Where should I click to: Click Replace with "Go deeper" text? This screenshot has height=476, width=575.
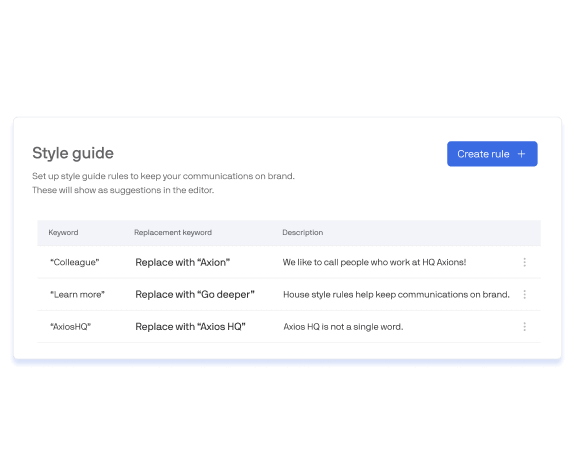[x=195, y=294]
